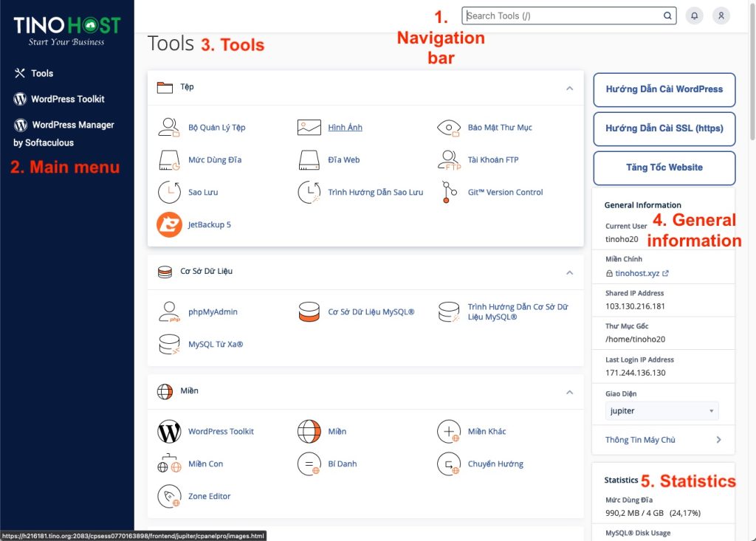Open the MySQL database wizard icon

[449, 312]
